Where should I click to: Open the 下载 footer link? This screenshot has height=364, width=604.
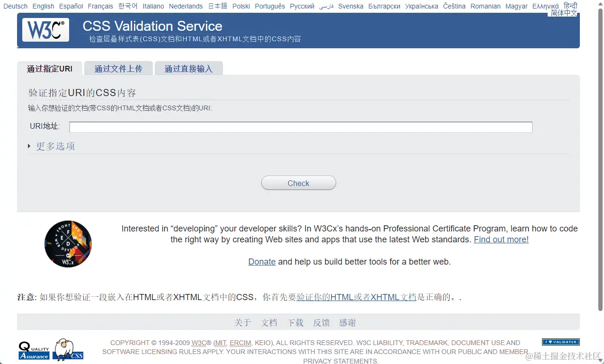[295, 323]
